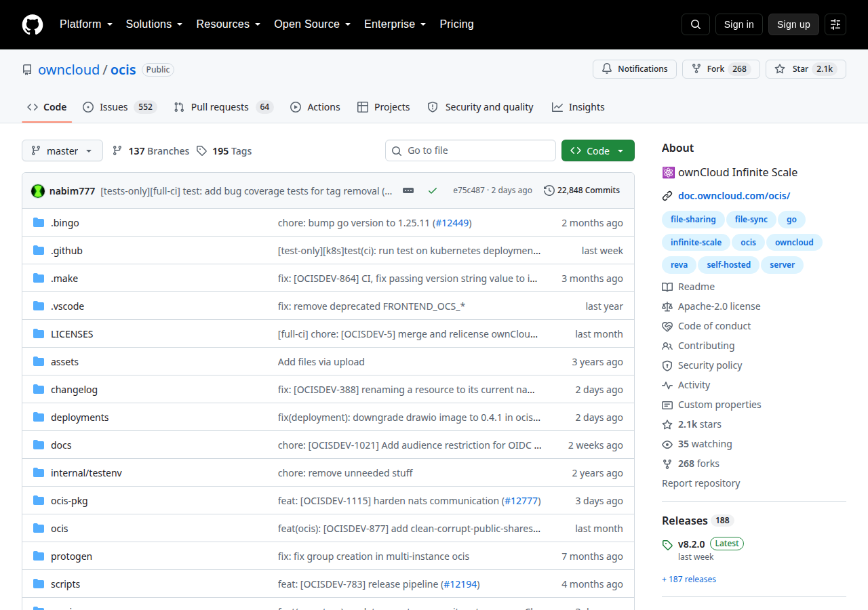Go to the Insights tab
The image size is (868, 610).
tap(578, 107)
